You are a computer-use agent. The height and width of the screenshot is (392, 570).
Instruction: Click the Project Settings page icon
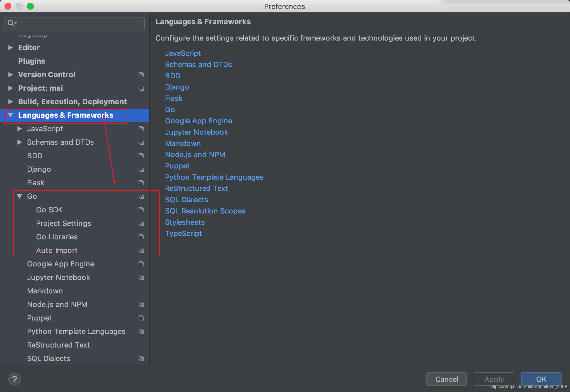click(x=142, y=224)
